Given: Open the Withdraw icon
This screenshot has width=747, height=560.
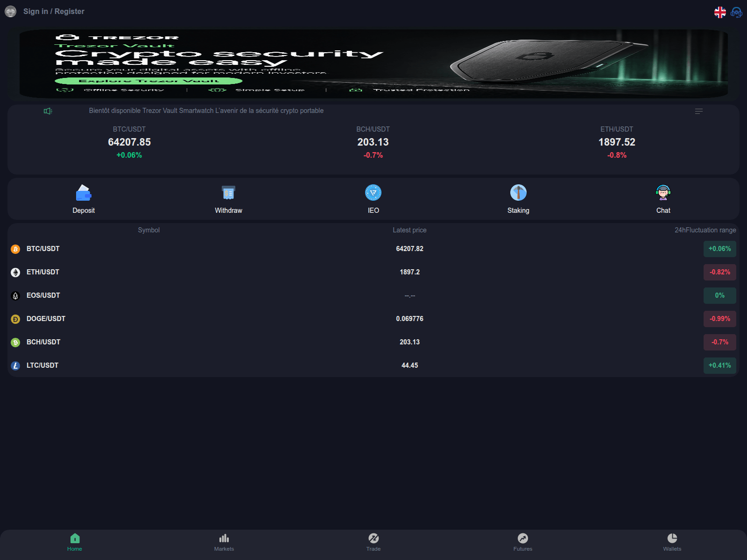Looking at the screenshot, I should click(228, 193).
